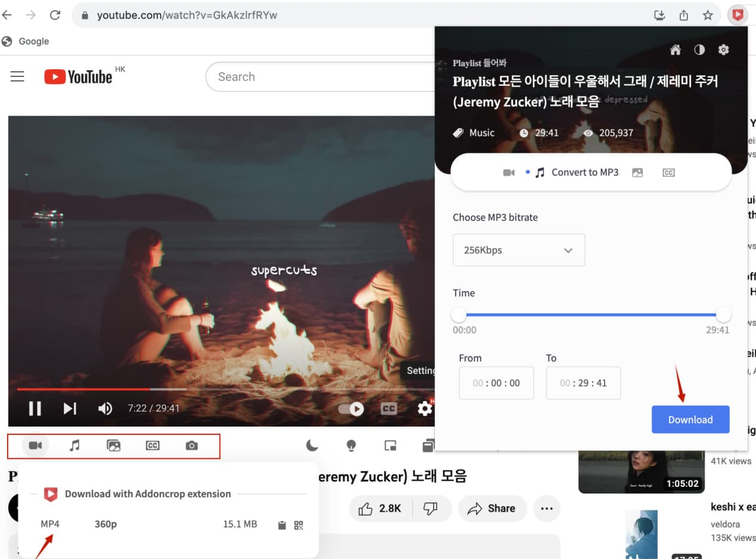Open extension settings gear in popup
This screenshot has height=559, width=756.
point(723,50)
